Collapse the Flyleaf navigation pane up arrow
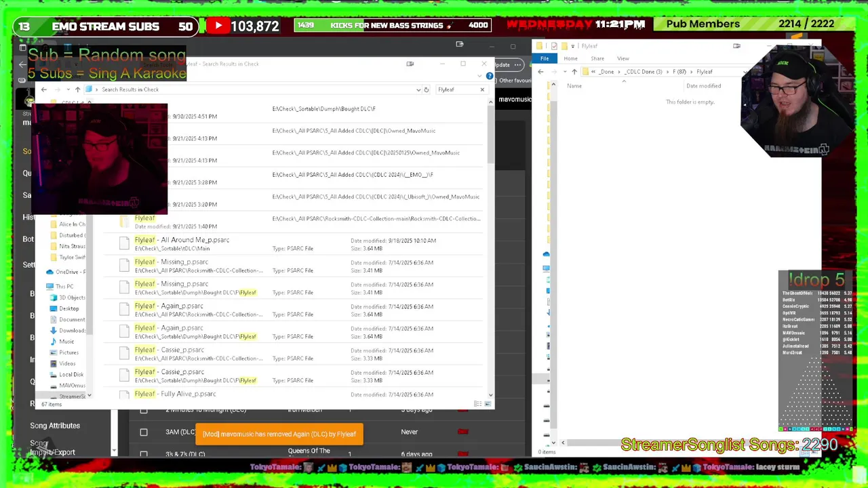Image resolution: width=868 pixels, height=488 pixels. point(553,85)
